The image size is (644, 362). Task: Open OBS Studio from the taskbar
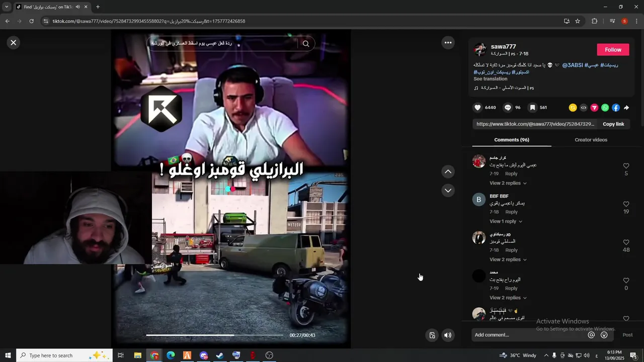tap(269, 355)
